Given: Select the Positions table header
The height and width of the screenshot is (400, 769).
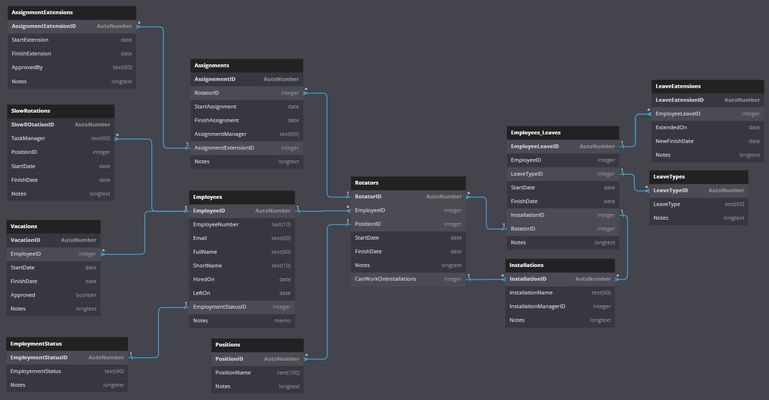Looking at the screenshot, I should click(x=257, y=345).
